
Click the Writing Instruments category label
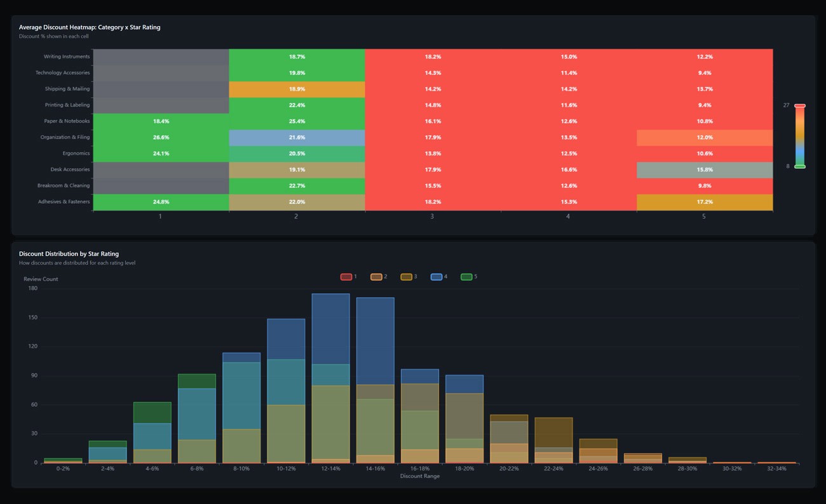[67, 56]
